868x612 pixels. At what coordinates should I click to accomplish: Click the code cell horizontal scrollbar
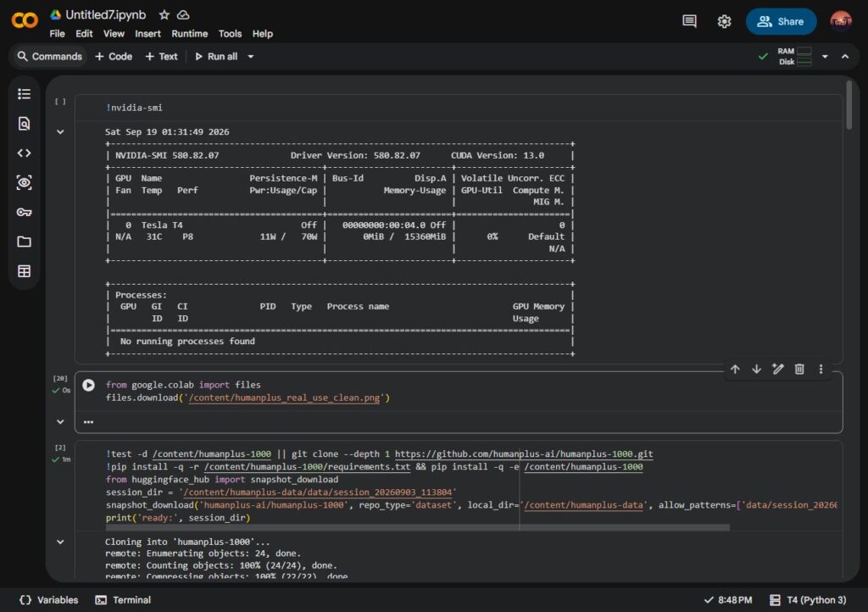coord(417,527)
